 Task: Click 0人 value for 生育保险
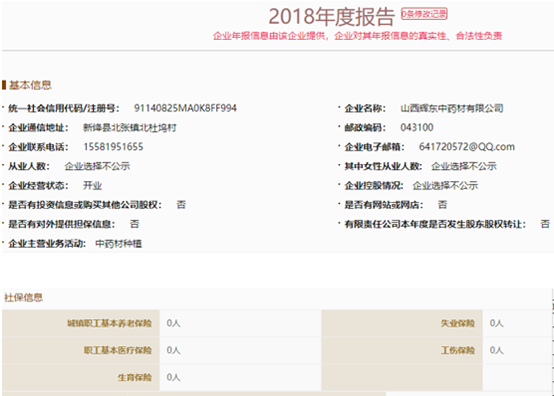tap(173, 377)
